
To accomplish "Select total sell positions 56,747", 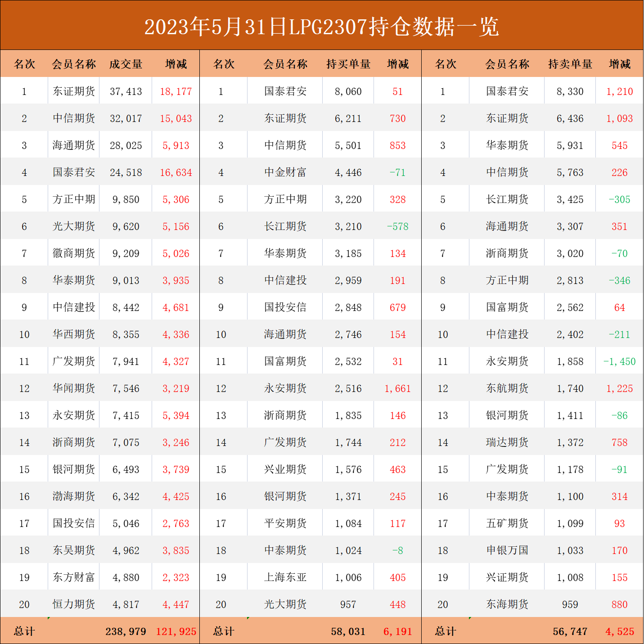I will [x=570, y=631].
